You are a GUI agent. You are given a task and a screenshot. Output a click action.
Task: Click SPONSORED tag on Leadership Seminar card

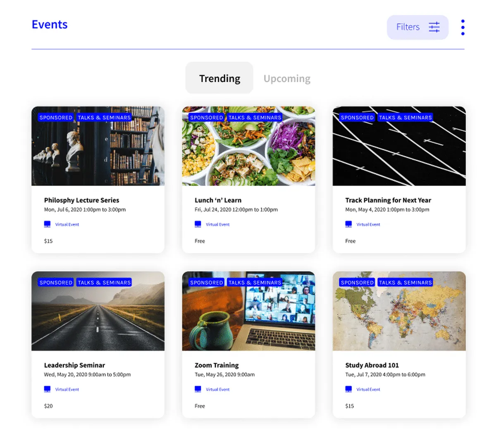[56, 282]
